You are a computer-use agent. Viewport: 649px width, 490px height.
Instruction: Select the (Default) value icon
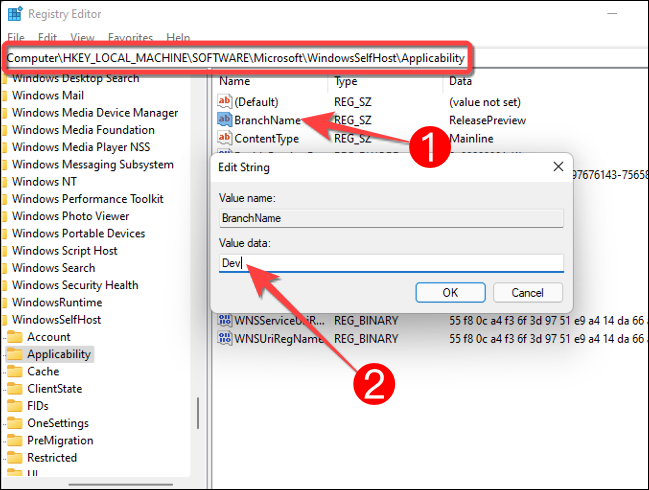pos(225,102)
